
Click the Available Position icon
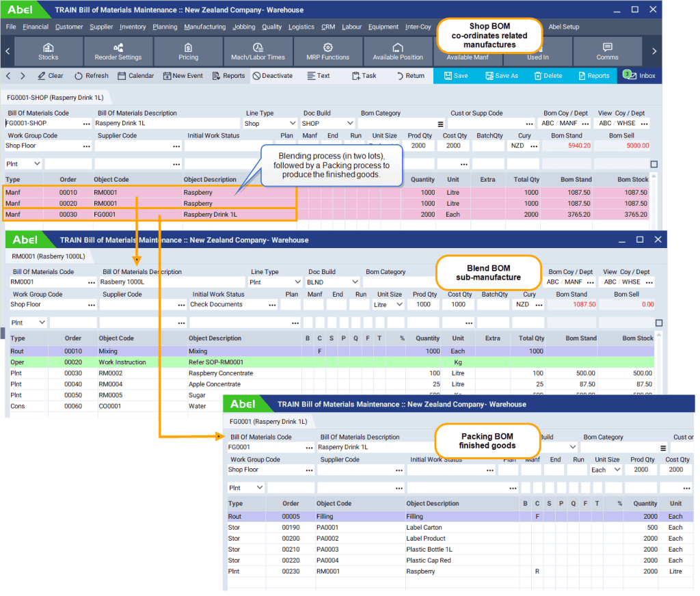point(397,51)
